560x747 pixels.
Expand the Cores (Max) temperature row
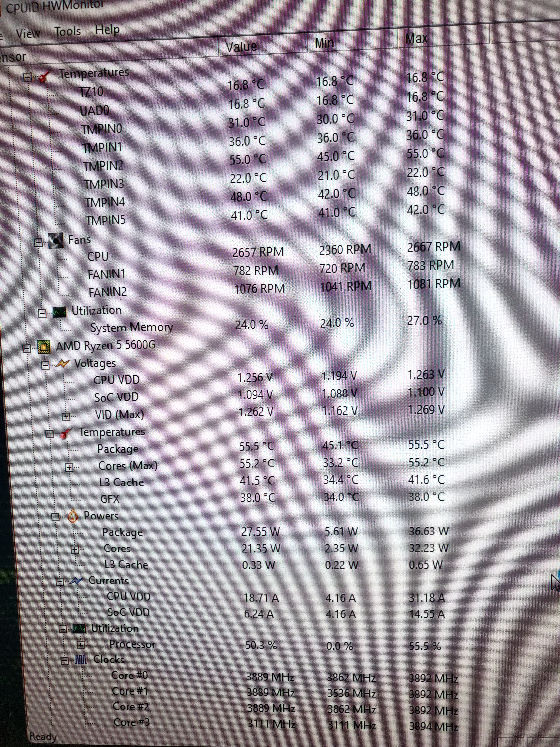pos(69,467)
